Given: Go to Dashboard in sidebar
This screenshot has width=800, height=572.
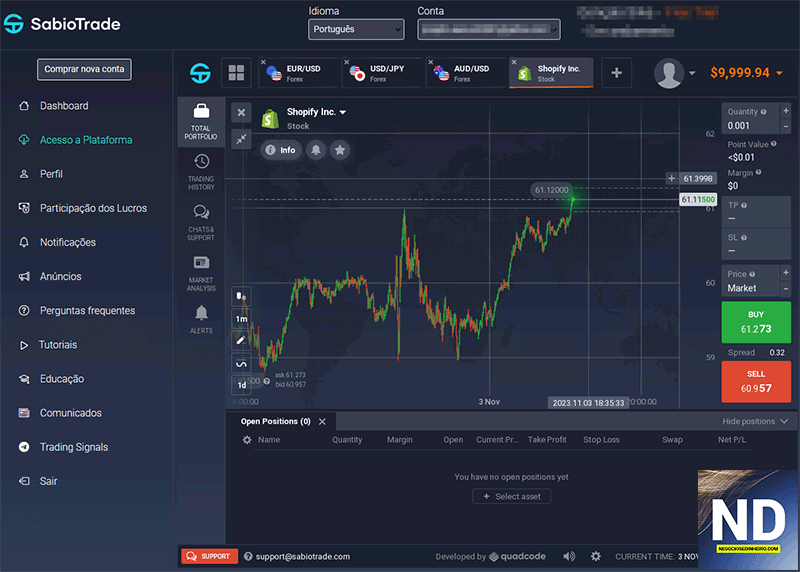Looking at the screenshot, I should coord(64,106).
